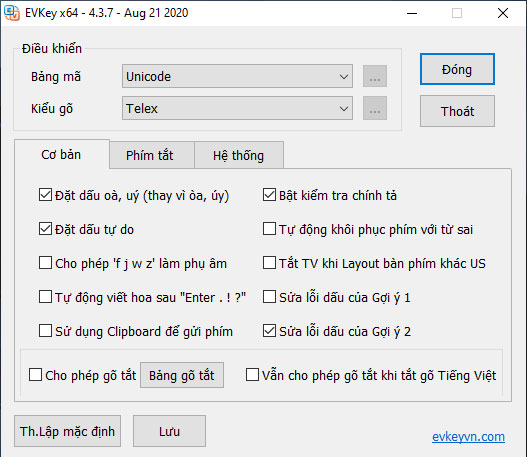Screen dimensions: 527x457
Task: Click the EVKey app icon in title bar
Action: [x=12, y=13]
